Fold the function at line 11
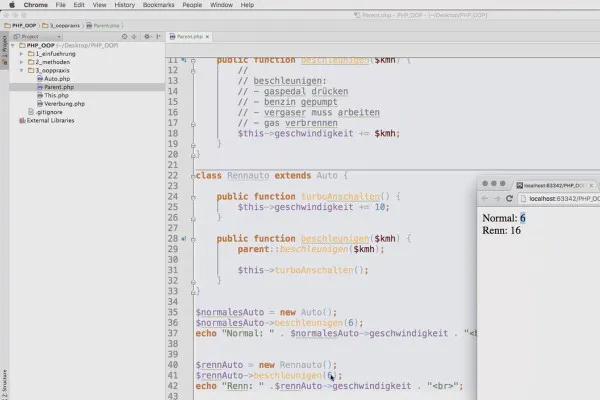600x400 pixels. (193, 60)
